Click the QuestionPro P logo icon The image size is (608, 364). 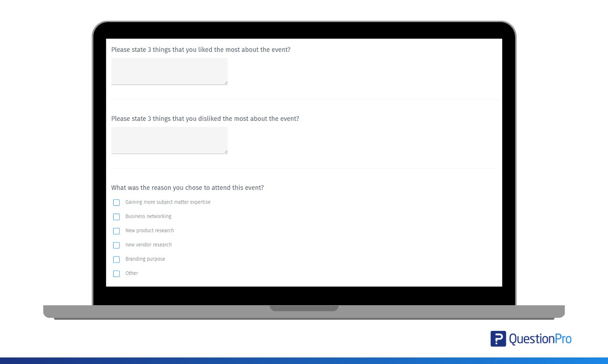[498, 339]
